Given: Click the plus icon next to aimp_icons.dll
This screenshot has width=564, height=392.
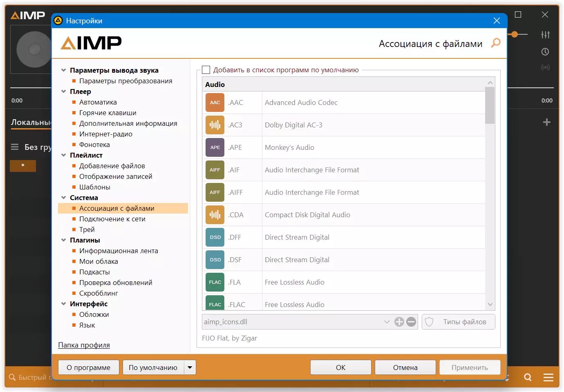Looking at the screenshot, I should pos(399,322).
